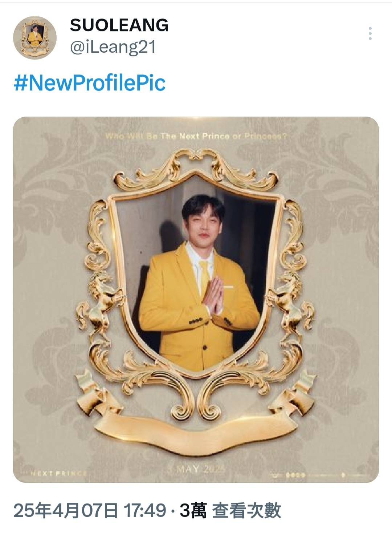392x535 pixels.
Task: Tap the man in yellow suit photo
Action: point(198,280)
